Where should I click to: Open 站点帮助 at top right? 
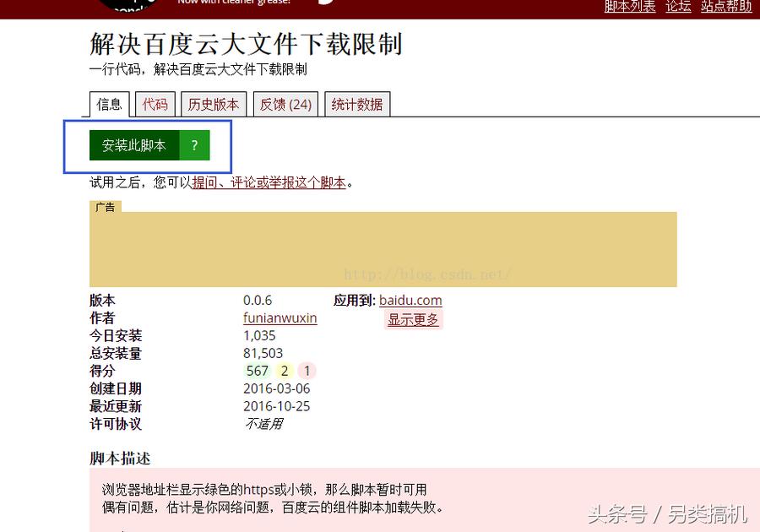click(726, 7)
